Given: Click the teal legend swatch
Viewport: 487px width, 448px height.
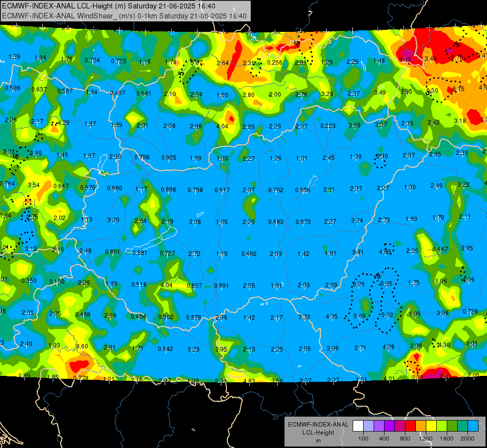Looking at the screenshot, I should pos(463,426).
